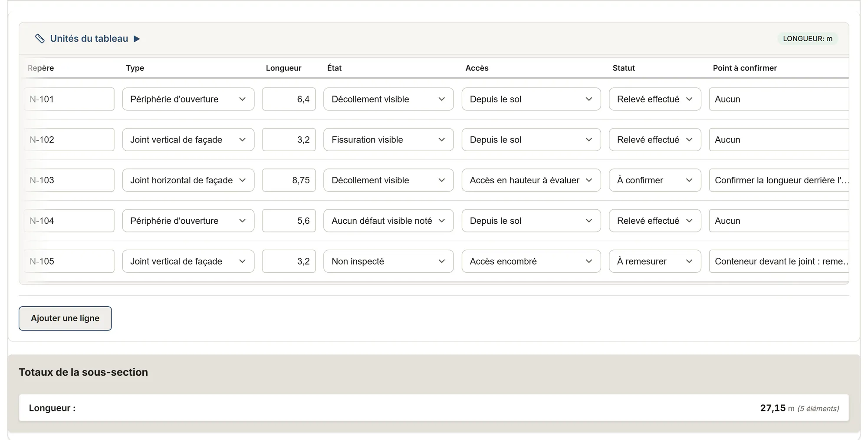Open the Statut dropdown for N-101

point(655,99)
